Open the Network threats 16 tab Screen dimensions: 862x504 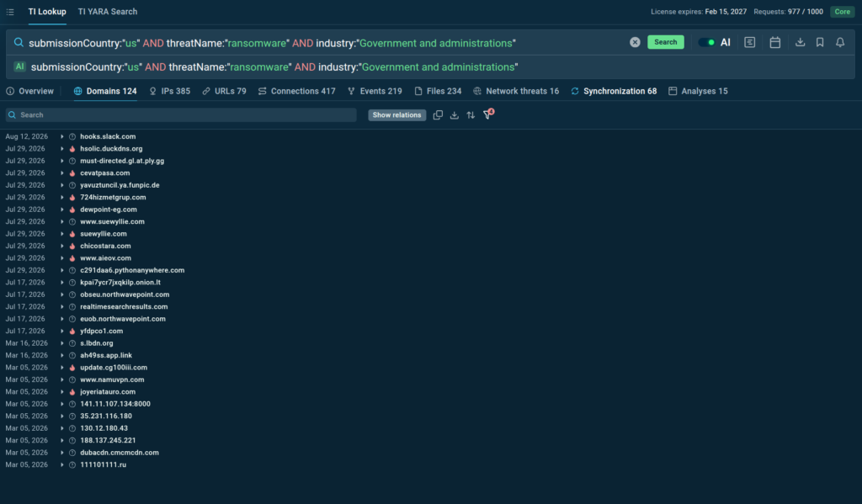[516, 91]
